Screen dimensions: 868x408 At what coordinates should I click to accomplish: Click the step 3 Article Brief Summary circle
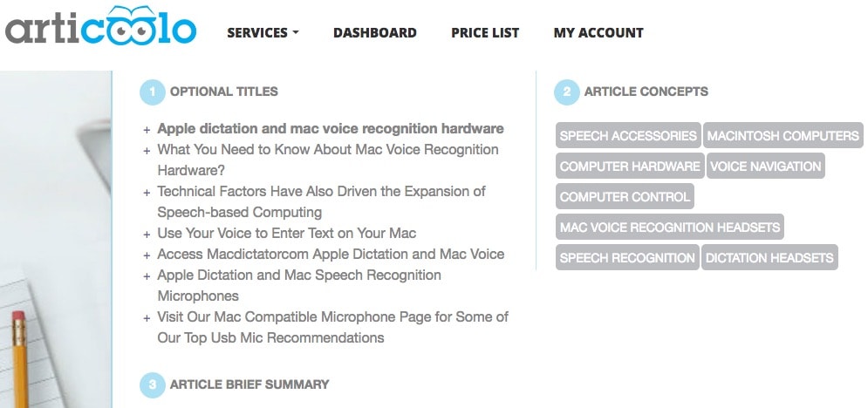(153, 384)
